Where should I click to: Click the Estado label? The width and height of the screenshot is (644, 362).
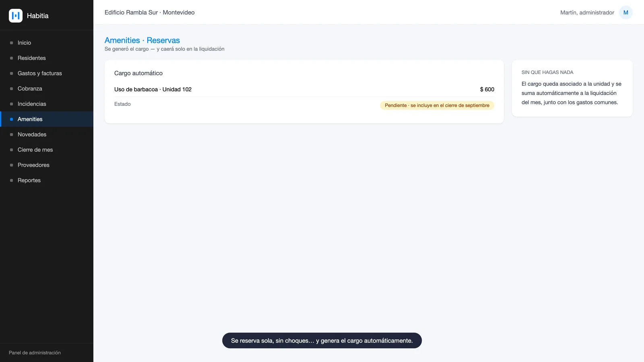[x=122, y=104]
